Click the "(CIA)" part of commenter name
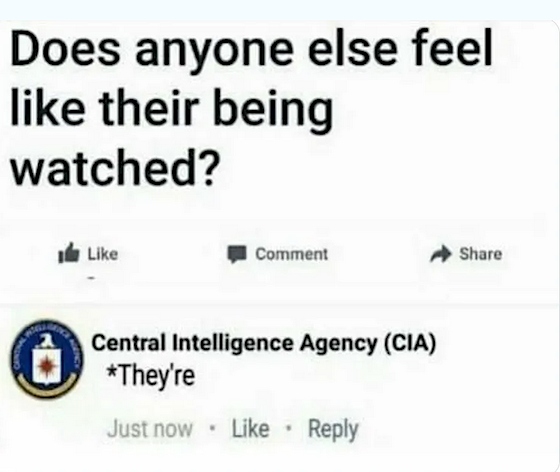Screen dimensions: 560x472 click(x=410, y=343)
